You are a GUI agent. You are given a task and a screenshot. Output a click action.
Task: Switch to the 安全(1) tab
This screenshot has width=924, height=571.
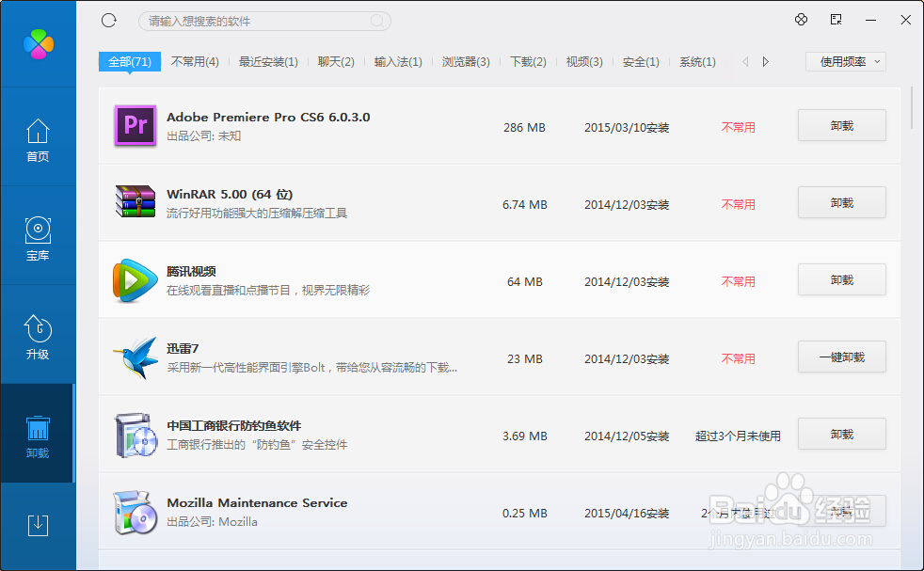(x=641, y=61)
